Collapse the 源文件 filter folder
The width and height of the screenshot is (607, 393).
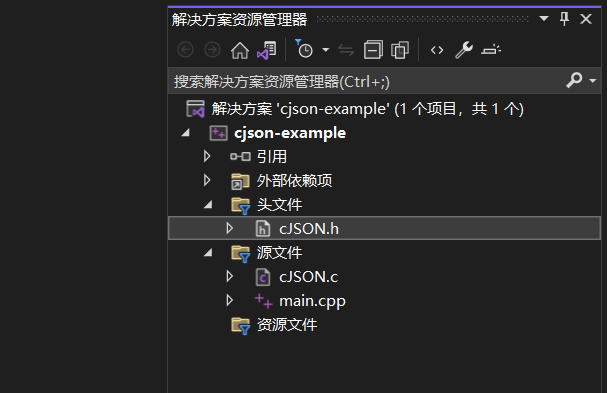[208, 252]
